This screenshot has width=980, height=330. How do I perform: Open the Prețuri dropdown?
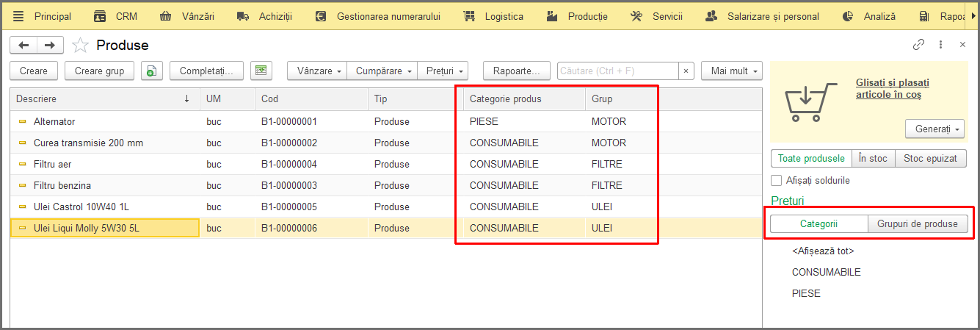[443, 71]
